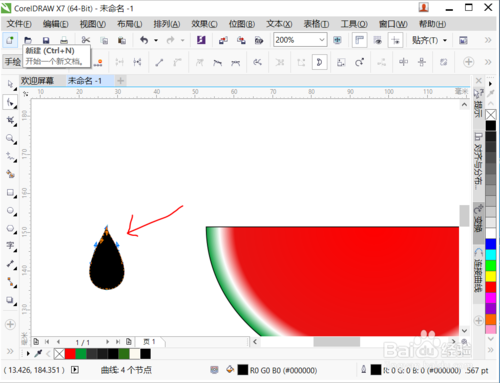Click the quick customize plus in toolbox
This screenshot has width=500, height=383.
[10, 324]
